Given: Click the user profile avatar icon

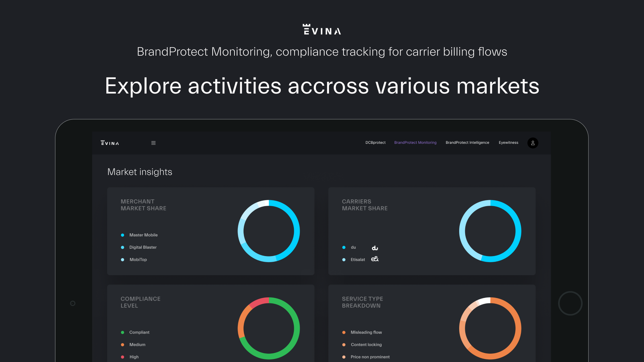Looking at the screenshot, I should pyautogui.click(x=533, y=143).
